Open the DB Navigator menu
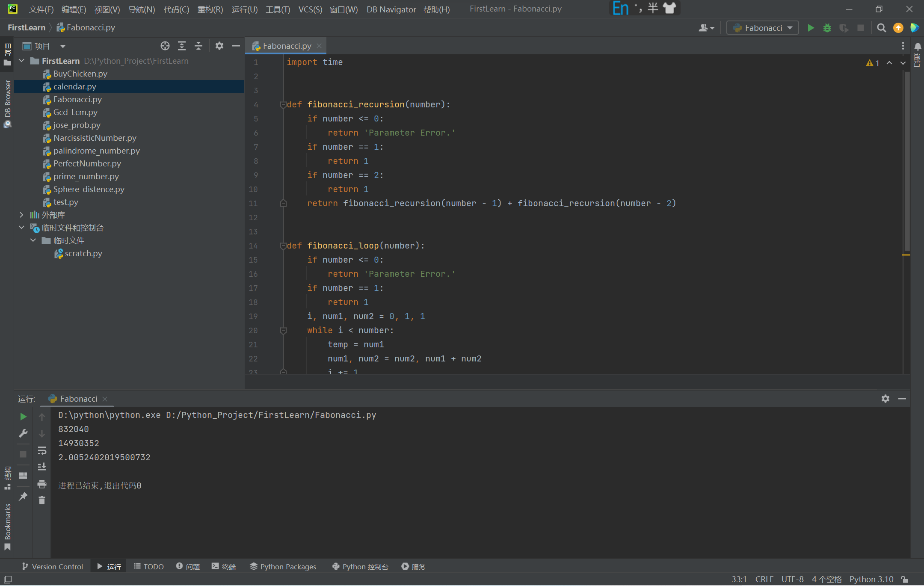The image size is (924, 586). 391,9
